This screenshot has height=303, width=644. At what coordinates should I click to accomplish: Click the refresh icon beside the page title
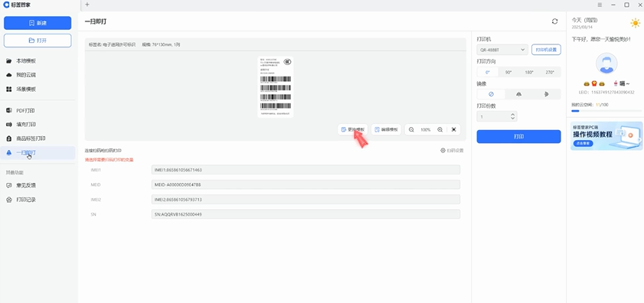tap(555, 21)
